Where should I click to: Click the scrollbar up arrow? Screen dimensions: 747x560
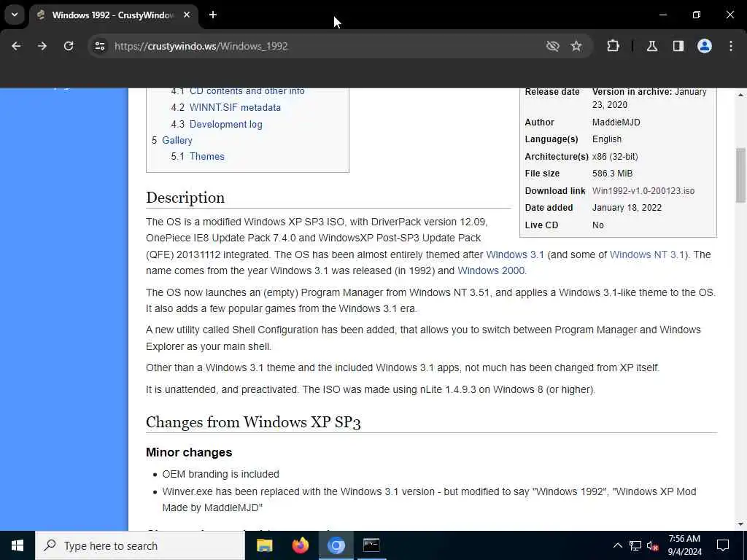pyautogui.click(x=740, y=95)
